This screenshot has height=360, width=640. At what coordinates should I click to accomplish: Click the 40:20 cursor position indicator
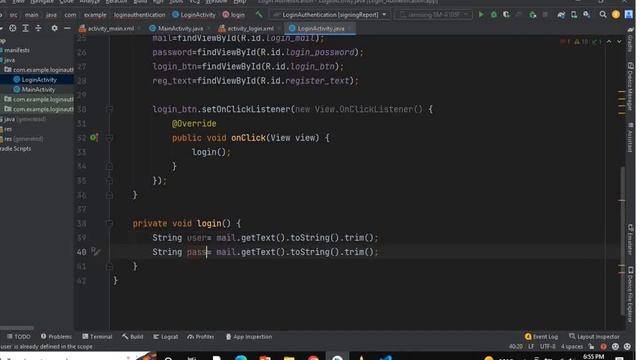point(516,347)
